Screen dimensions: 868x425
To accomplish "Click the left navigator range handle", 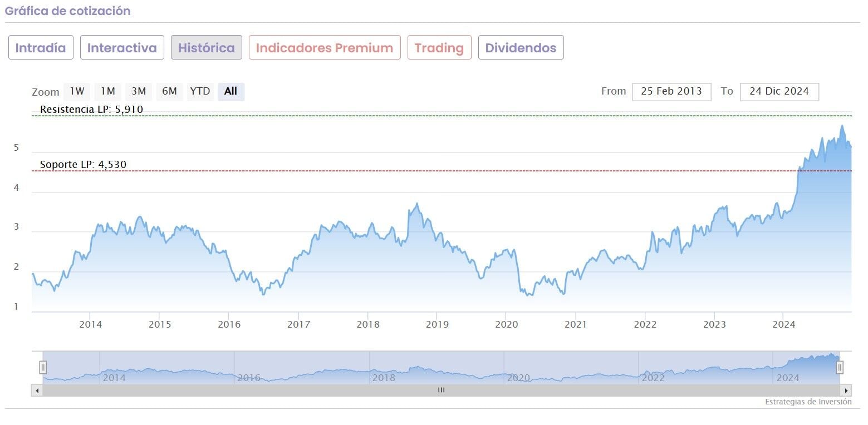I will (x=43, y=367).
